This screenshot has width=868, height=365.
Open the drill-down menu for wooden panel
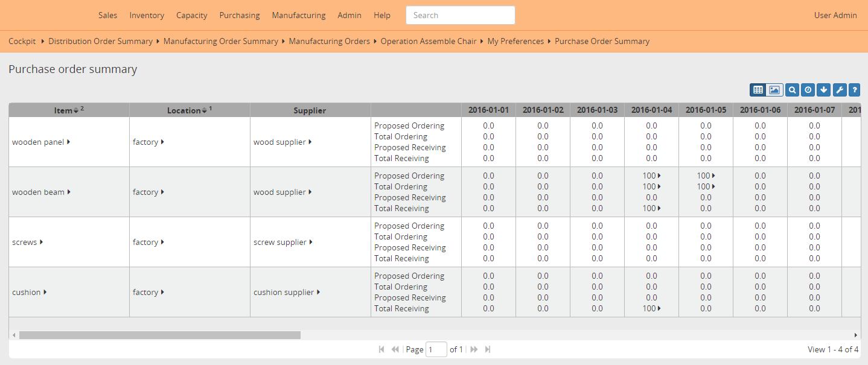click(68, 142)
